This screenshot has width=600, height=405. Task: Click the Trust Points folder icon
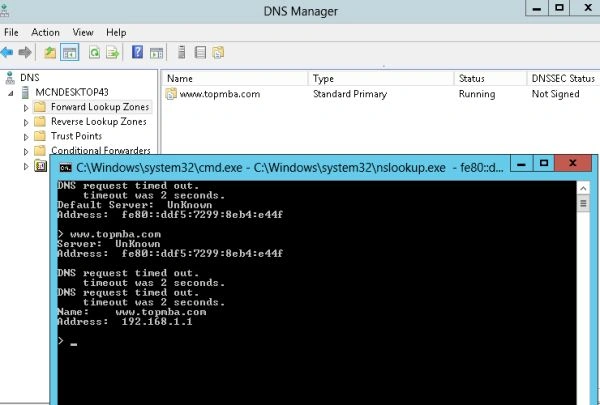coord(39,136)
